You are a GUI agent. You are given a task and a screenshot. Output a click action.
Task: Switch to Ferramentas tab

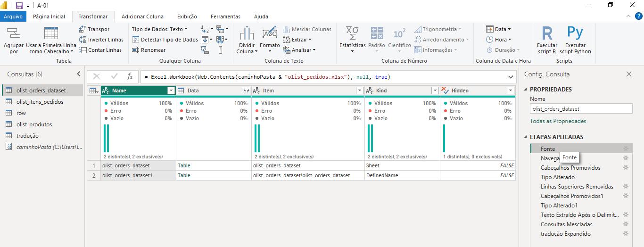pyautogui.click(x=225, y=16)
